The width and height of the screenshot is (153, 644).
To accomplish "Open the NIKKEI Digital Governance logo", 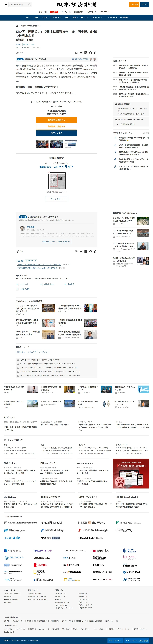I will [x=20, y=523].
